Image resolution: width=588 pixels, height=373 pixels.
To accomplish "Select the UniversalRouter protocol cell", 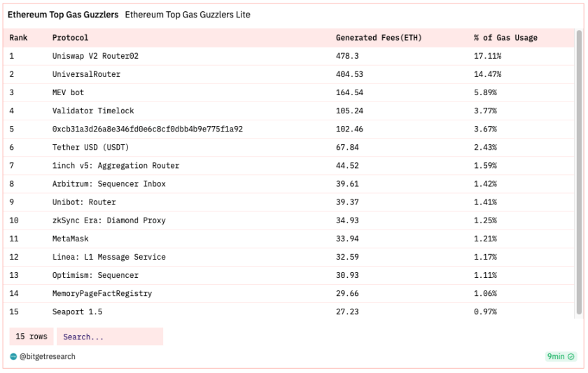I will [86, 74].
